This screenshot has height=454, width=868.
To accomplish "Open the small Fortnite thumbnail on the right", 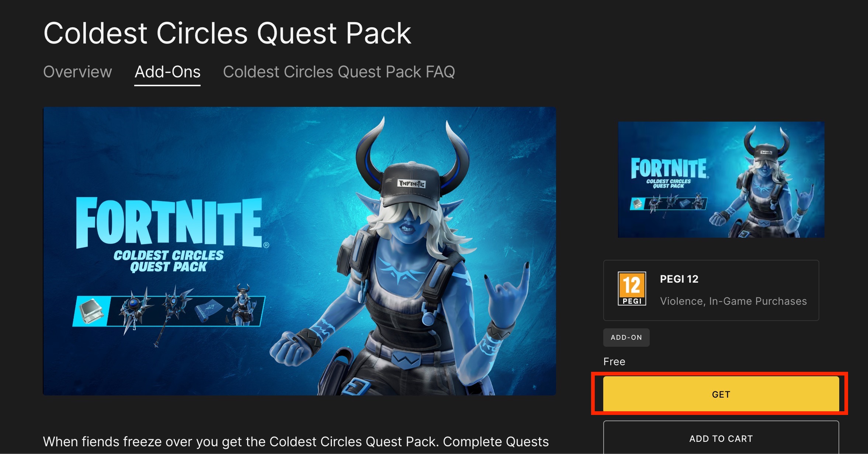I will [721, 179].
